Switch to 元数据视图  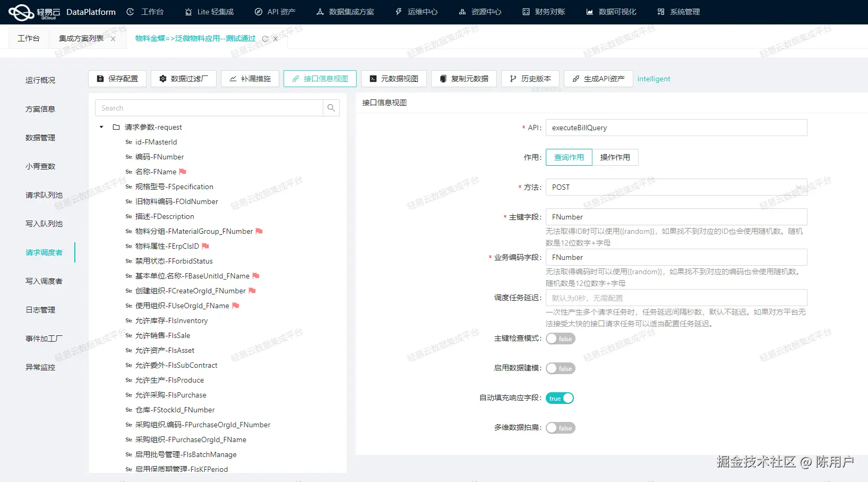tap(393, 79)
